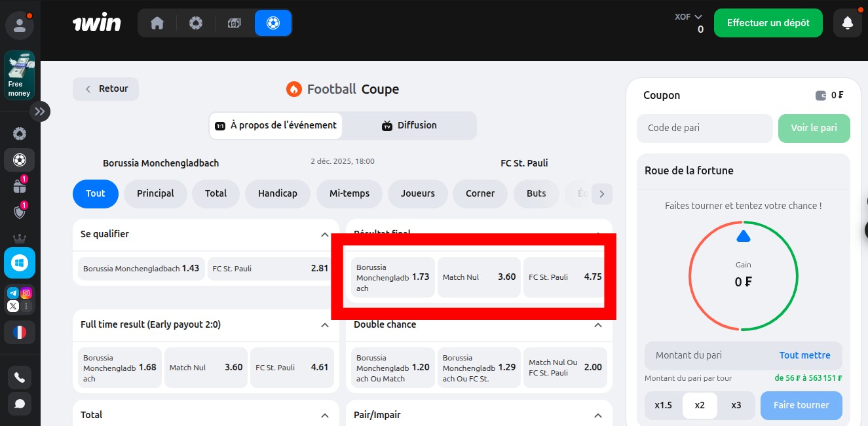The width and height of the screenshot is (868, 426).
Task: Open the home page icon in top navigation
Action: pyautogui.click(x=157, y=23)
